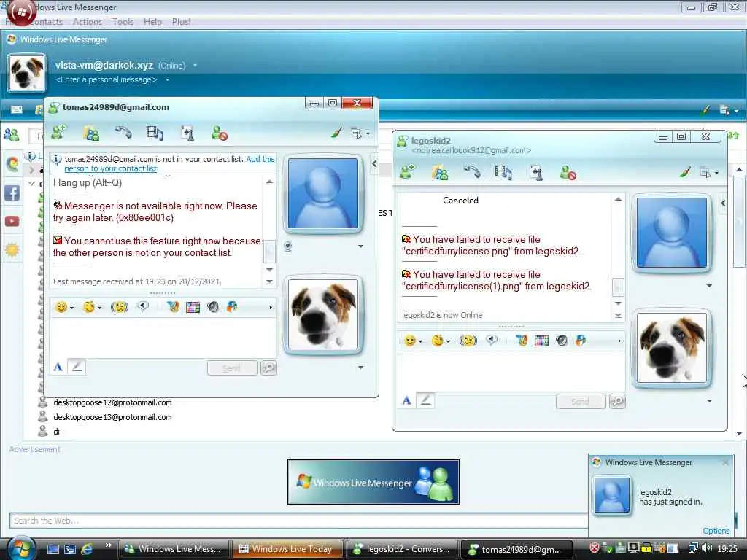
Task: Click Options link in sign-in notification
Action: [716, 531]
